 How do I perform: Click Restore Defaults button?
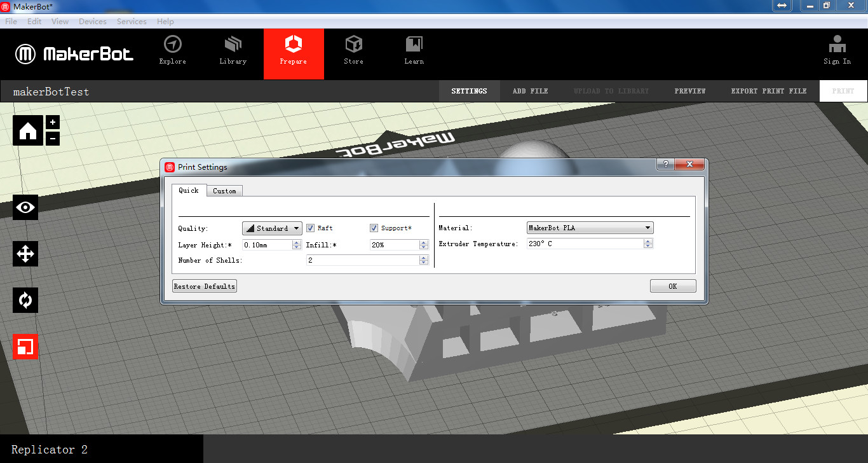point(205,286)
